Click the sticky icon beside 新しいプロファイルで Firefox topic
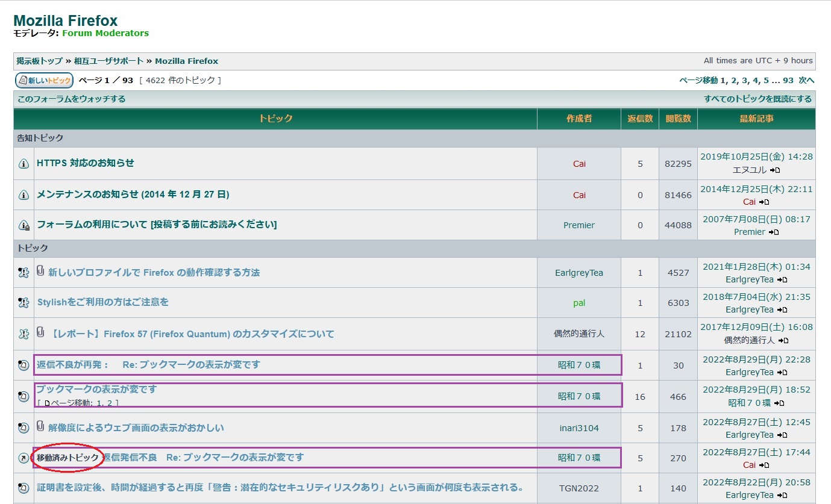 [x=24, y=273]
